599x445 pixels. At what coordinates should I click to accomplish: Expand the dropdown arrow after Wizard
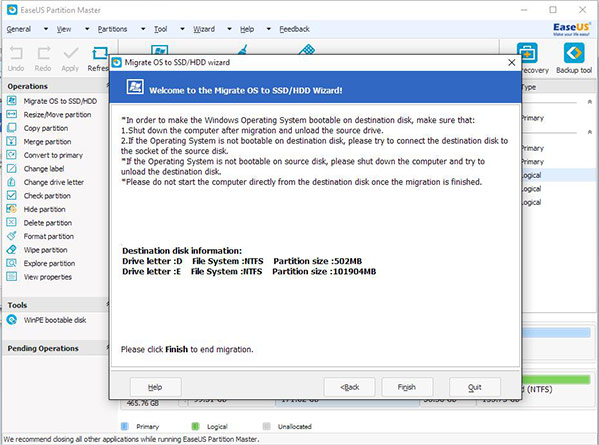[229, 29]
